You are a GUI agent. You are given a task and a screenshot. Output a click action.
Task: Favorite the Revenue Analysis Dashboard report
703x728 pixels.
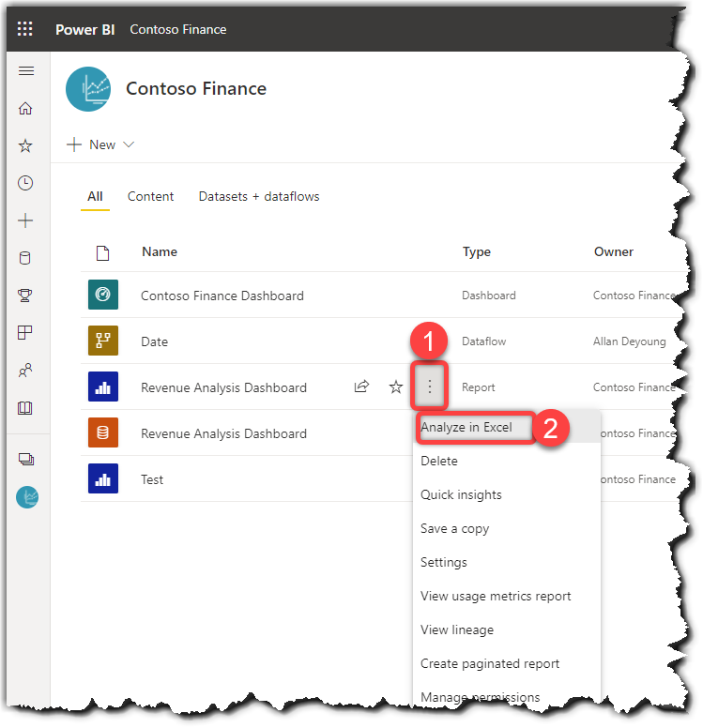pyautogui.click(x=396, y=387)
